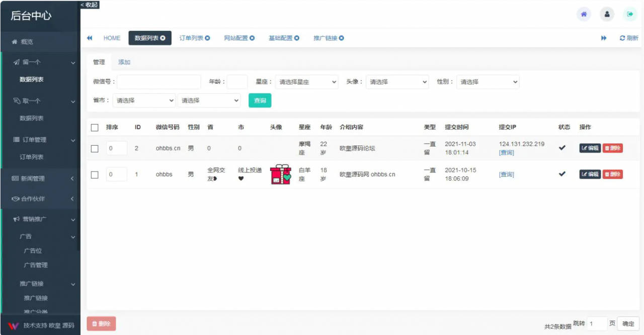Expand the 取一个 sidebar menu
Screen dimensions: 644x335
click(x=40, y=101)
